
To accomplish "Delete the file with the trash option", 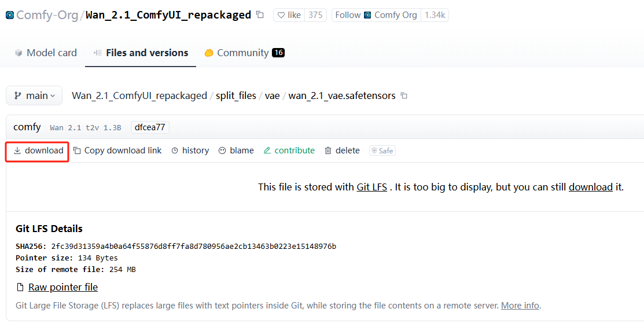I will (342, 150).
